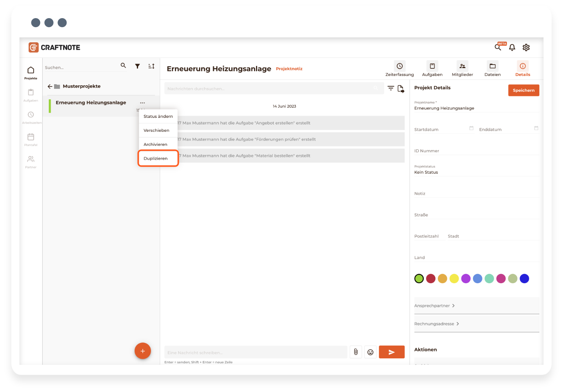The width and height of the screenshot is (563, 392).
Task: Click the export chat file icon
Action: tap(401, 89)
